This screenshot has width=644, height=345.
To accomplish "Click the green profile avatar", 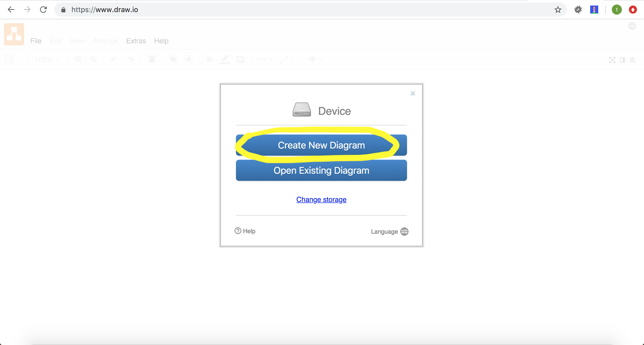I will (x=617, y=10).
